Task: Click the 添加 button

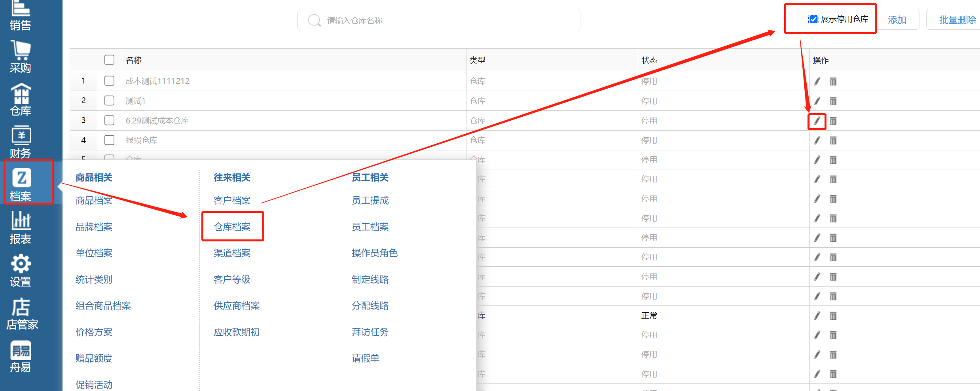Action: pyautogui.click(x=897, y=20)
